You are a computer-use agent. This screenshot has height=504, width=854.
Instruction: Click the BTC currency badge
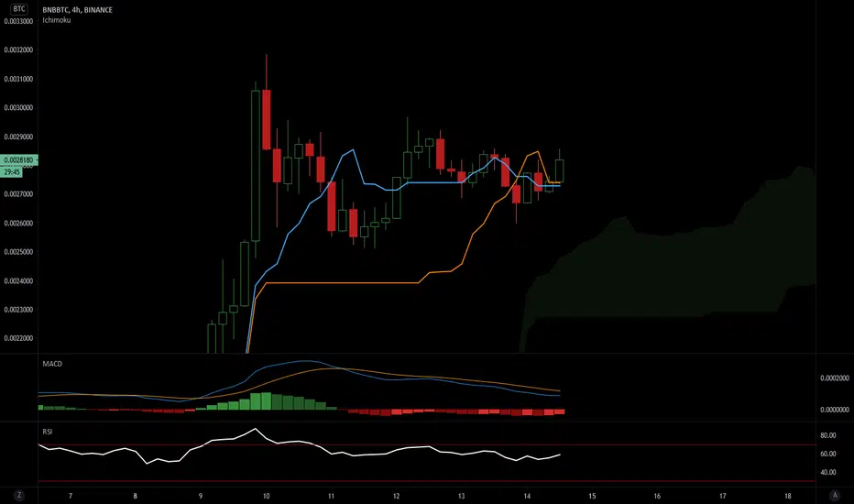point(19,9)
